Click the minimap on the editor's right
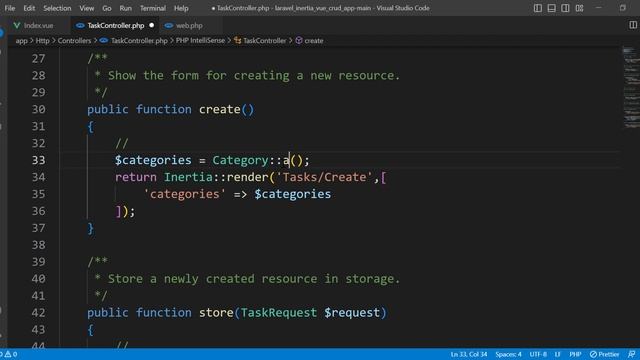 pos(631,88)
